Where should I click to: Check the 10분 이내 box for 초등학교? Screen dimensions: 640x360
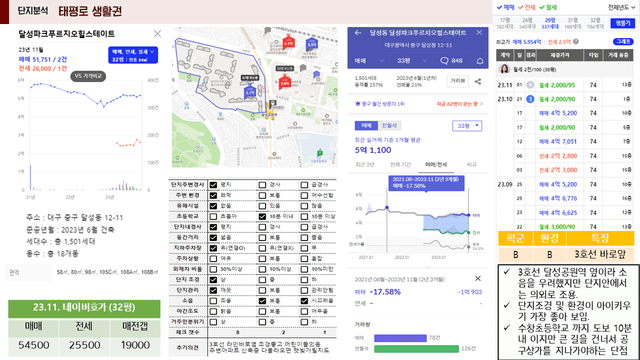click(x=262, y=216)
